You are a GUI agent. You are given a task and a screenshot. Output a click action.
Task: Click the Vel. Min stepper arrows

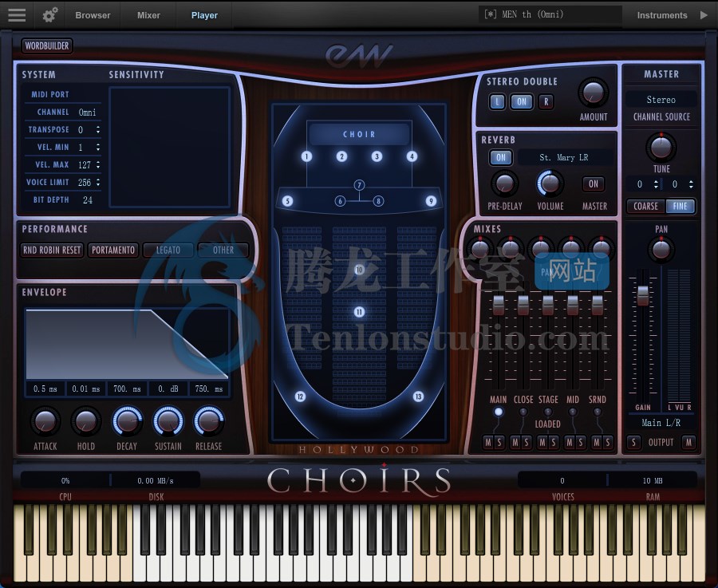click(x=98, y=147)
